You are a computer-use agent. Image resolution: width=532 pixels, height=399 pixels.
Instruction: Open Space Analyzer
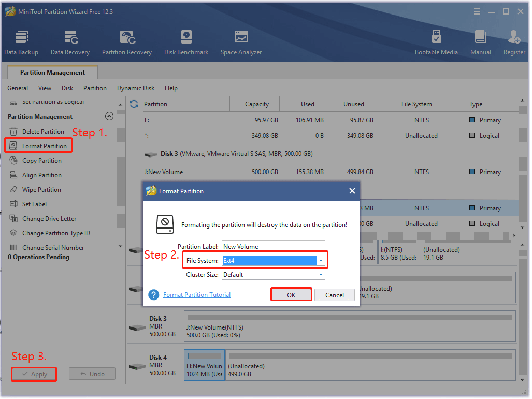click(x=241, y=42)
